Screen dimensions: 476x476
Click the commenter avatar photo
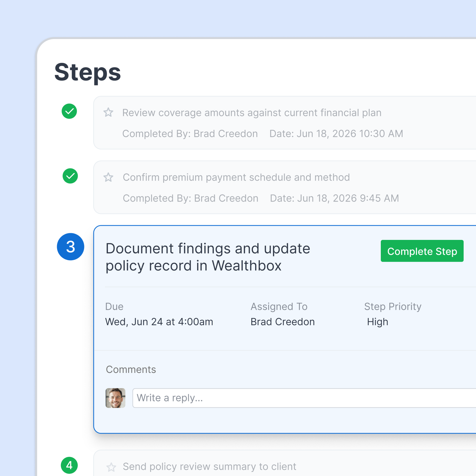pyautogui.click(x=116, y=398)
